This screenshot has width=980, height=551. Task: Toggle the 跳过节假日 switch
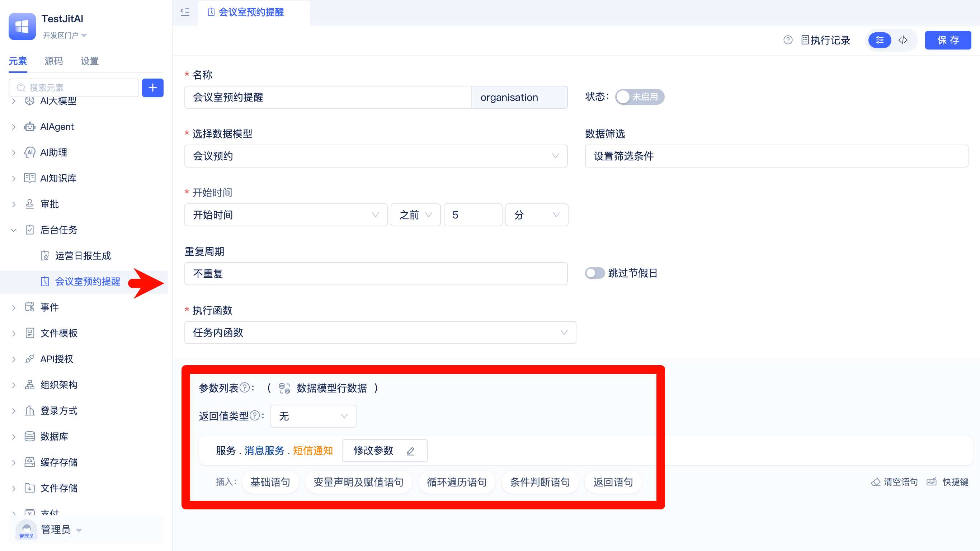[595, 273]
